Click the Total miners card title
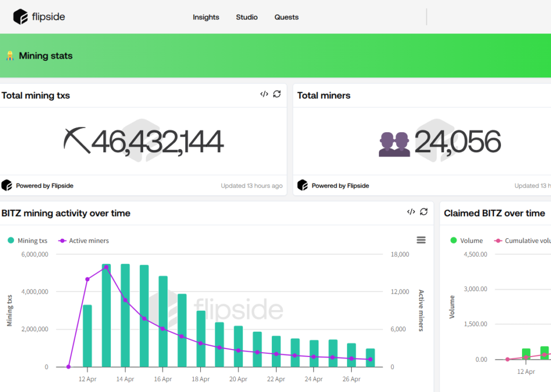Image resolution: width=551 pixels, height=392 pixels. coord(323,96)
